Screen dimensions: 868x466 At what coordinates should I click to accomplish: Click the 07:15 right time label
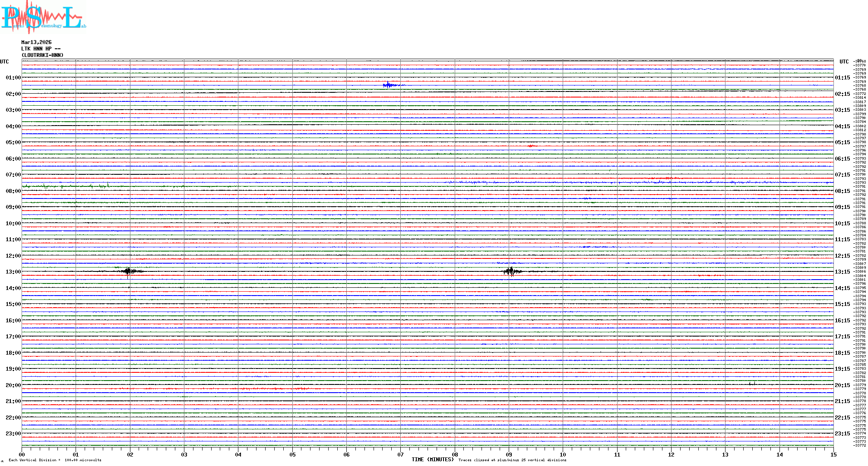[842, 175]
